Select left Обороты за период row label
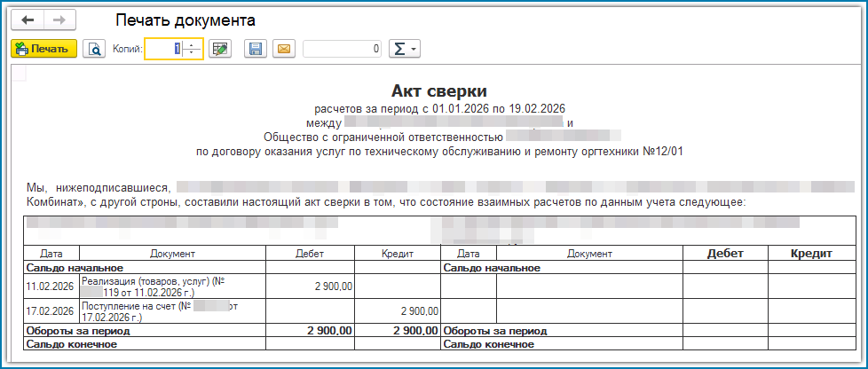The height and width of the screenshot is (369, 868). [x=78, y=331]
